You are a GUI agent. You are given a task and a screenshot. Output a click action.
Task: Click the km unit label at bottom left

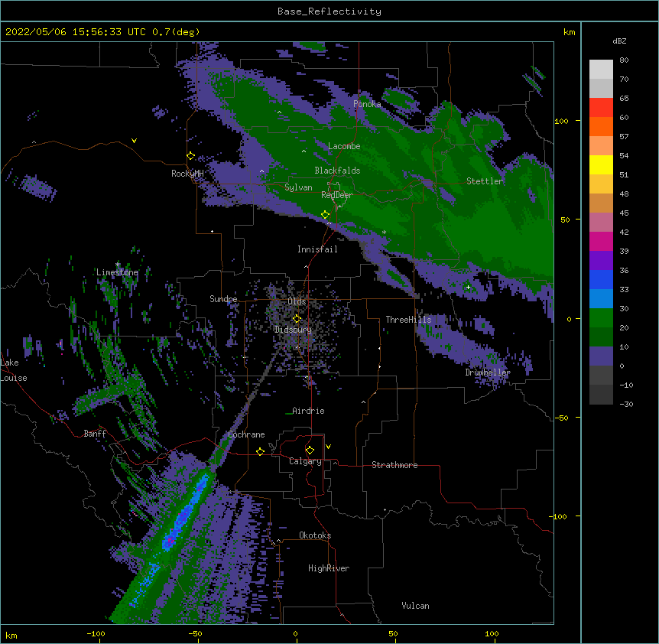[11, 635]
